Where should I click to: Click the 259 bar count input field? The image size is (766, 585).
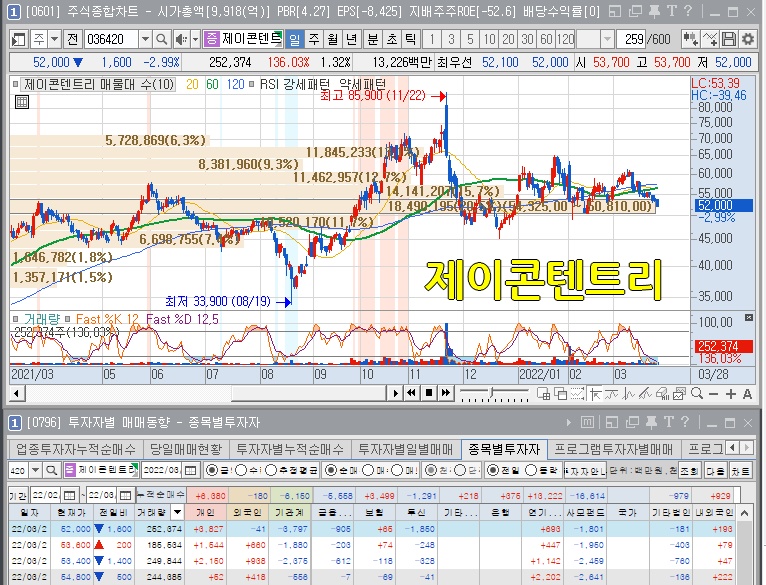631,39
